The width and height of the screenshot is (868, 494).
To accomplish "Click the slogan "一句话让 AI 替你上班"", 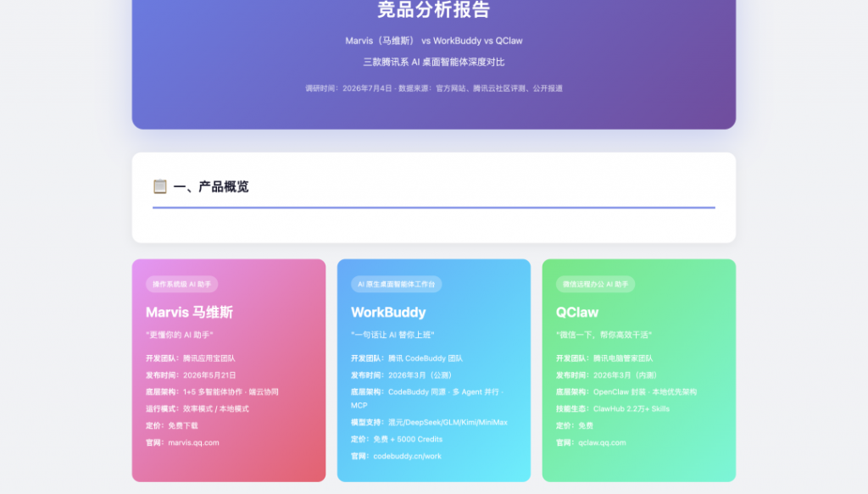I will point(392,335).
